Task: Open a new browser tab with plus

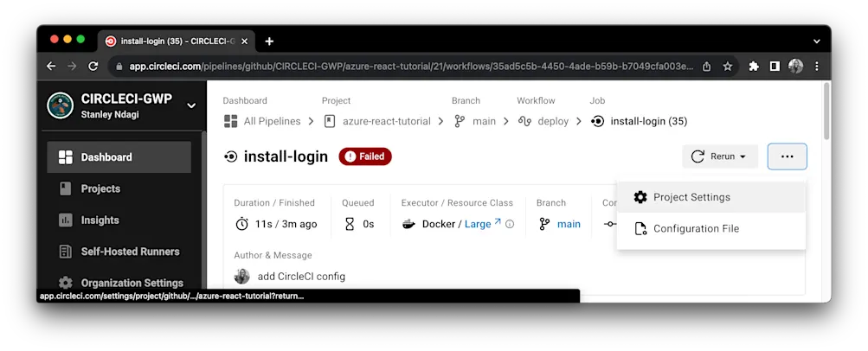Action: click(x=269, y=41)
